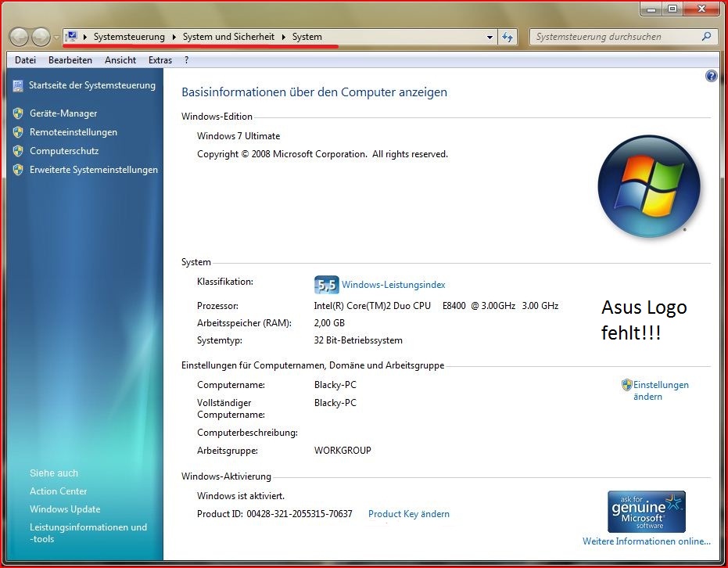Click shield icon beside Einstellungen ändern
The image size is (728, 568).
tap(627, 385)
